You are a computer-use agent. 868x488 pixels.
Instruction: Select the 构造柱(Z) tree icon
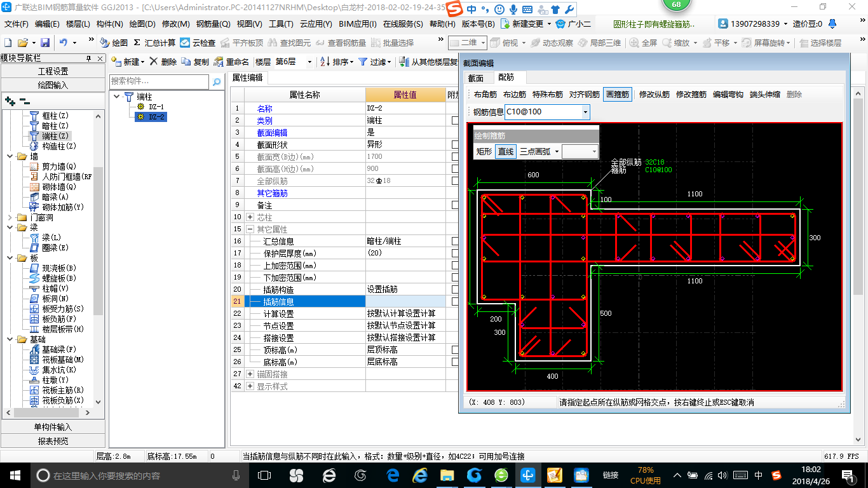tap(35, 146)
